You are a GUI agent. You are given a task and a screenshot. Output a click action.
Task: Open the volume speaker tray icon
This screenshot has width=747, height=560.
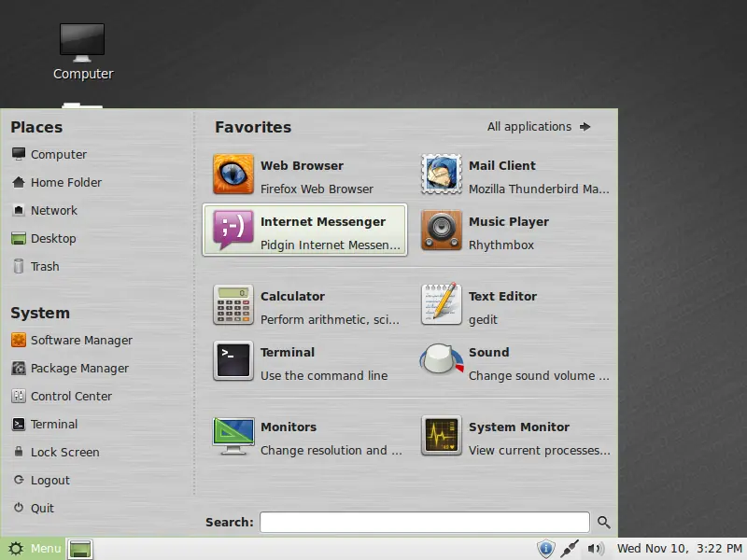click(x=596, y=549)
